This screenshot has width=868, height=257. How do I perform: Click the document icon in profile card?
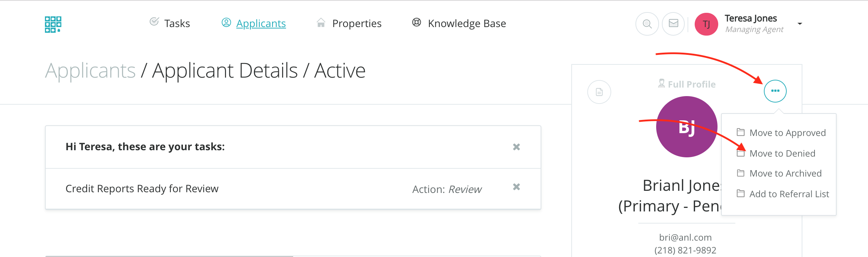point(599,92)
